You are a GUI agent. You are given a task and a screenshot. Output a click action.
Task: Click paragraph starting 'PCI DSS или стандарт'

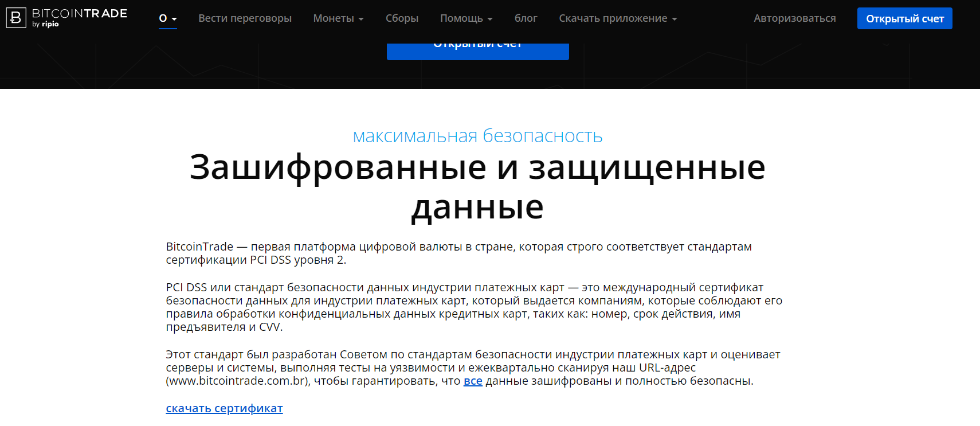(x=474, y=307)
